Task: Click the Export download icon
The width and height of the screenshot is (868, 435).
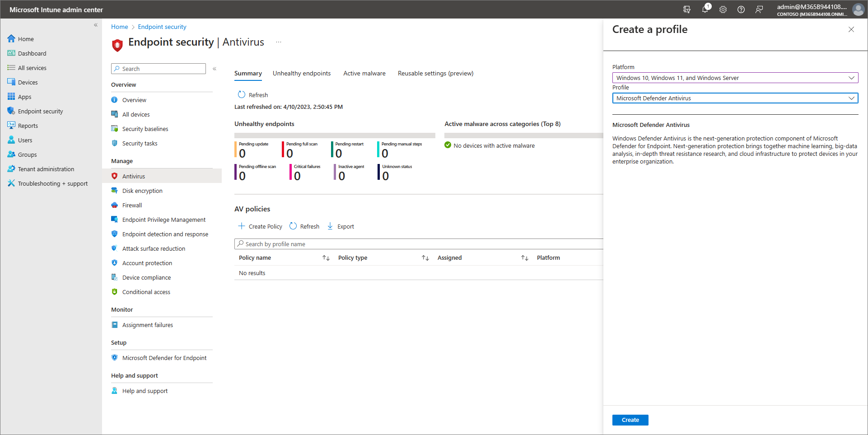Action: pos(330,226)
